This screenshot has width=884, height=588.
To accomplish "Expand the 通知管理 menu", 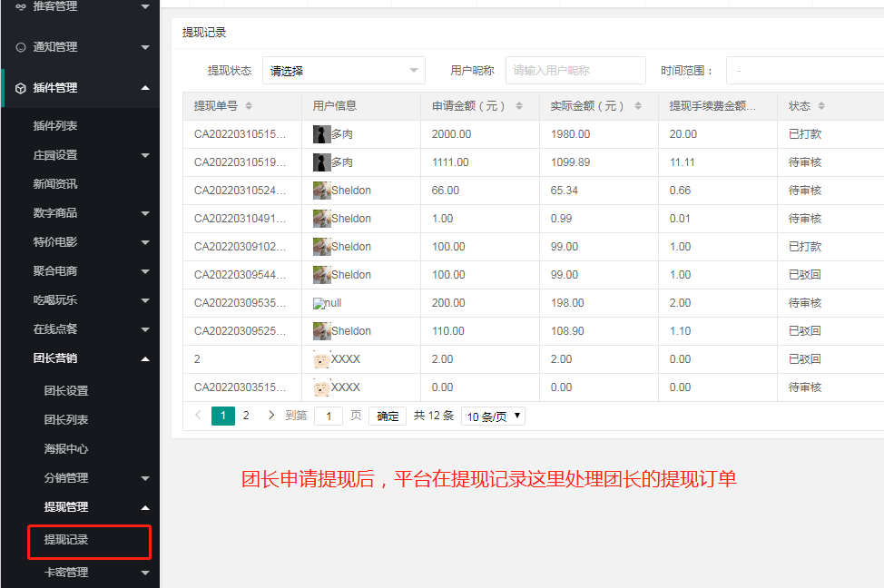I will (x=145, y=47).
